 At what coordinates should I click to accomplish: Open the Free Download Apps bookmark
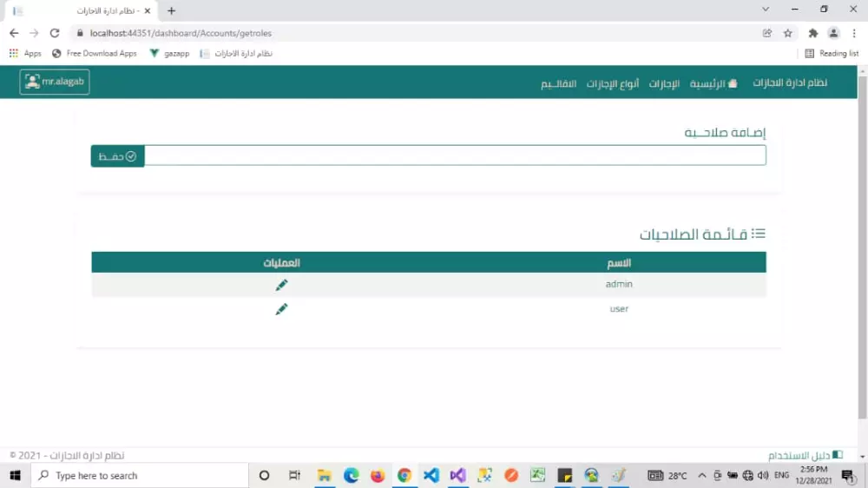94,53
